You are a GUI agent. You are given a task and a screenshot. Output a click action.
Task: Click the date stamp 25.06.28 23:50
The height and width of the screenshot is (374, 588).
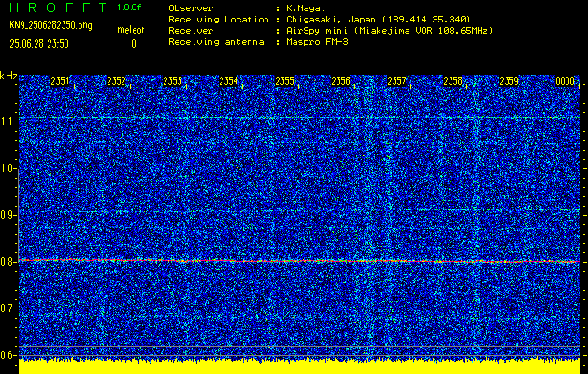(39, 44)
